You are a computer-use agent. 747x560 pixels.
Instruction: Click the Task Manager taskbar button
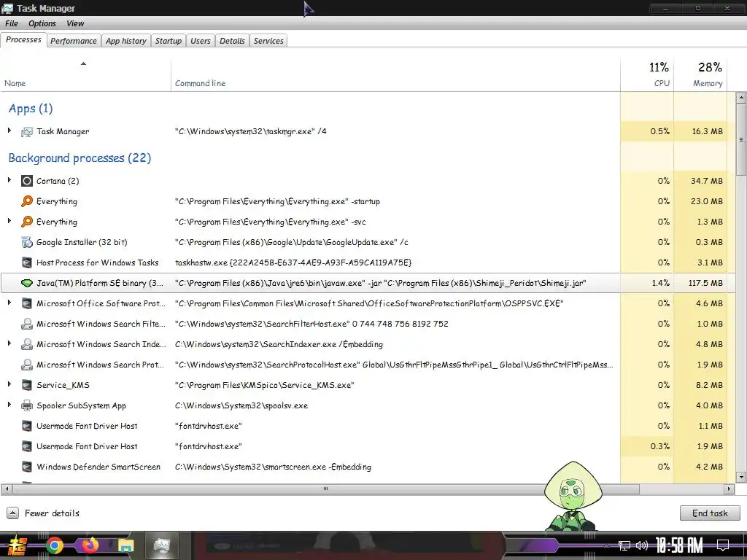[161, 545]
